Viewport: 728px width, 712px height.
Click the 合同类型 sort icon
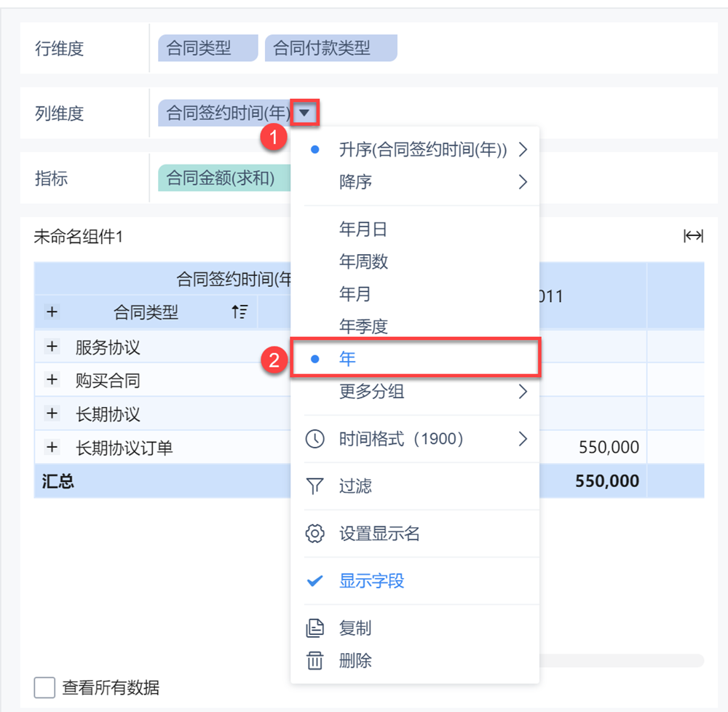240,312
